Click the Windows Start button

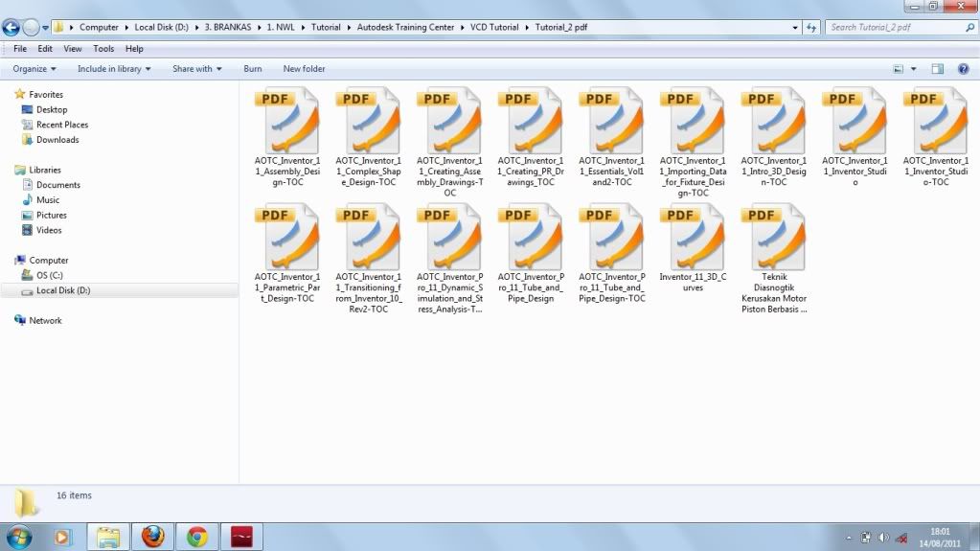tap(18, 538)
